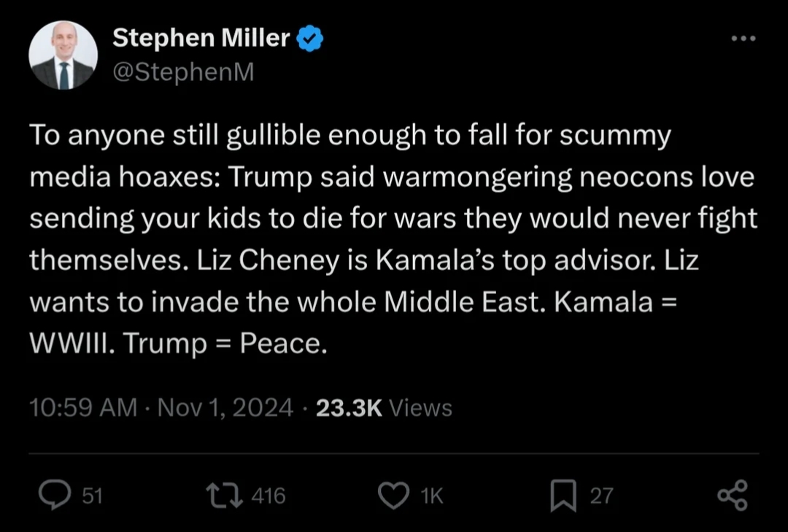Click the "WWIII. Trump = Peace." text line

pyautogui.click(x=177, y=344)
